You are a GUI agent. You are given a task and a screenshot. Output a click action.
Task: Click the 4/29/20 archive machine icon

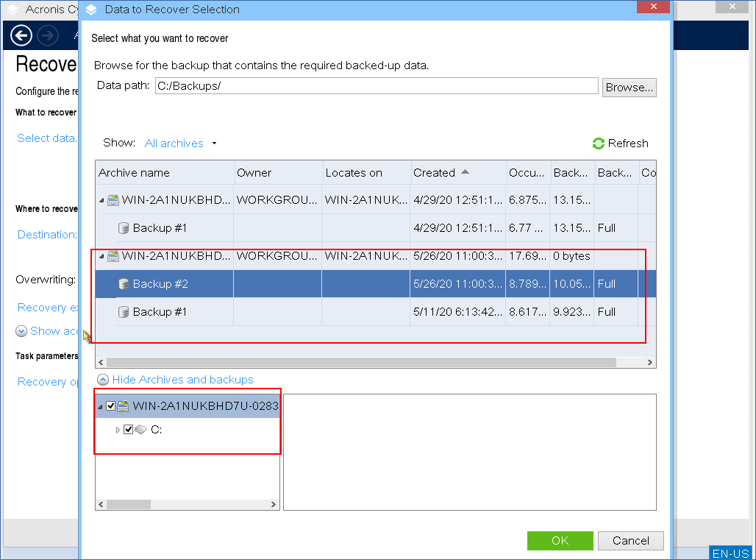[113, 200]
